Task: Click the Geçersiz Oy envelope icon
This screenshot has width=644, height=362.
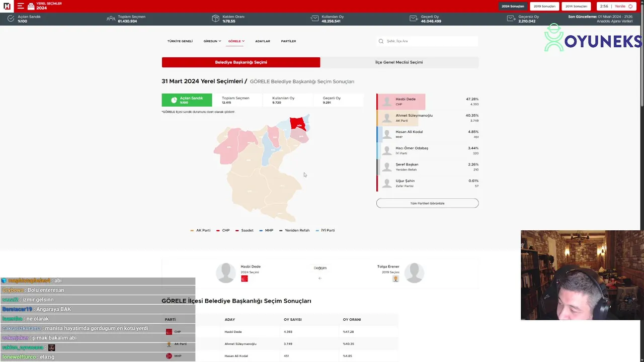Action: pos(511,19)
